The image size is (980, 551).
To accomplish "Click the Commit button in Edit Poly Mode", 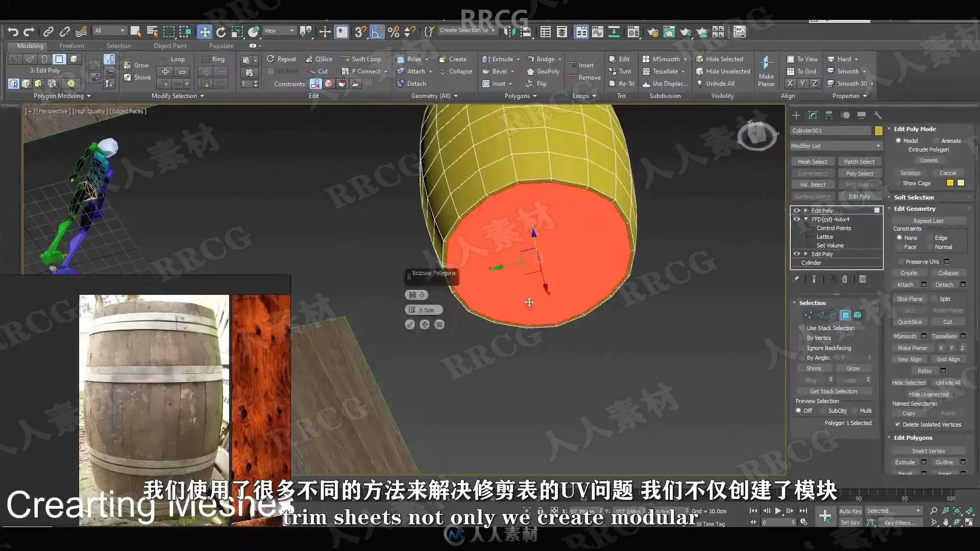I will (x=929, y=160).
